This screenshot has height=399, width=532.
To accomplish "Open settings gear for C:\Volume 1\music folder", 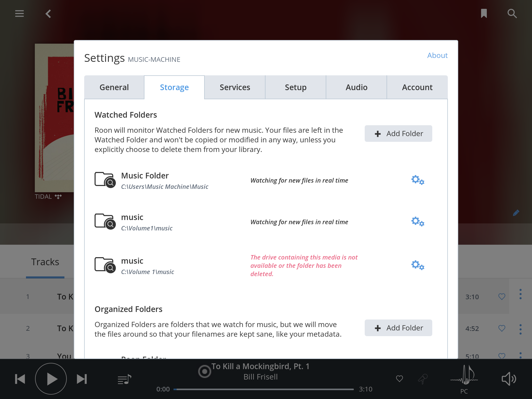I will [x=418, y=265].
